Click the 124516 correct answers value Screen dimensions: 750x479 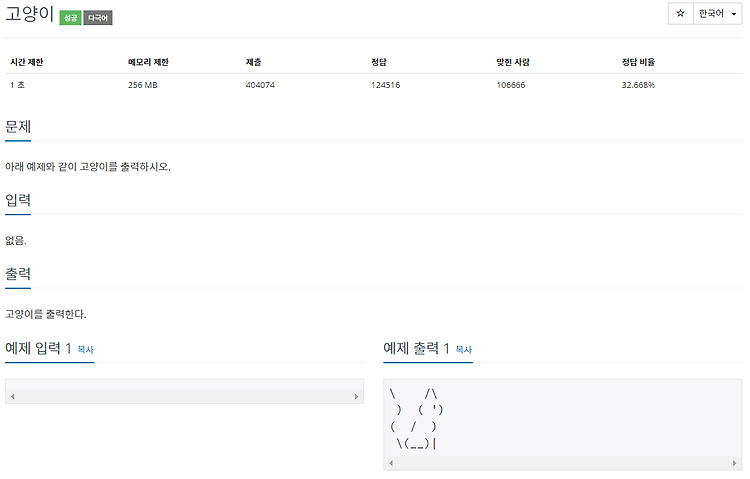tap(386, 85)
